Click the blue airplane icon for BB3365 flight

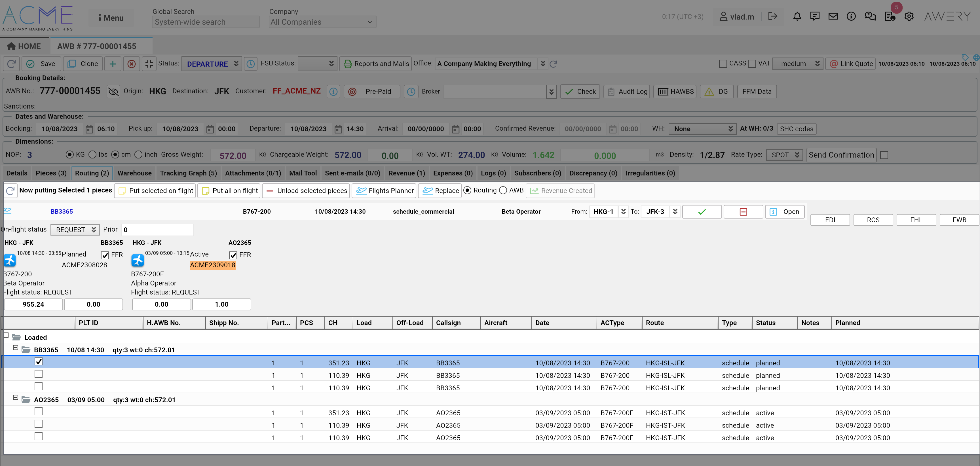tap(10, 260)
